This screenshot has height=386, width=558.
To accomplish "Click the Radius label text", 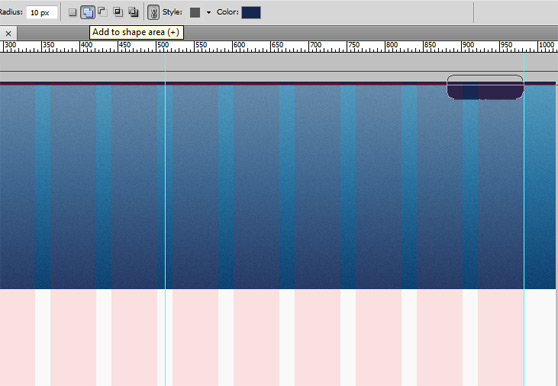I will (x=11, y=12).
